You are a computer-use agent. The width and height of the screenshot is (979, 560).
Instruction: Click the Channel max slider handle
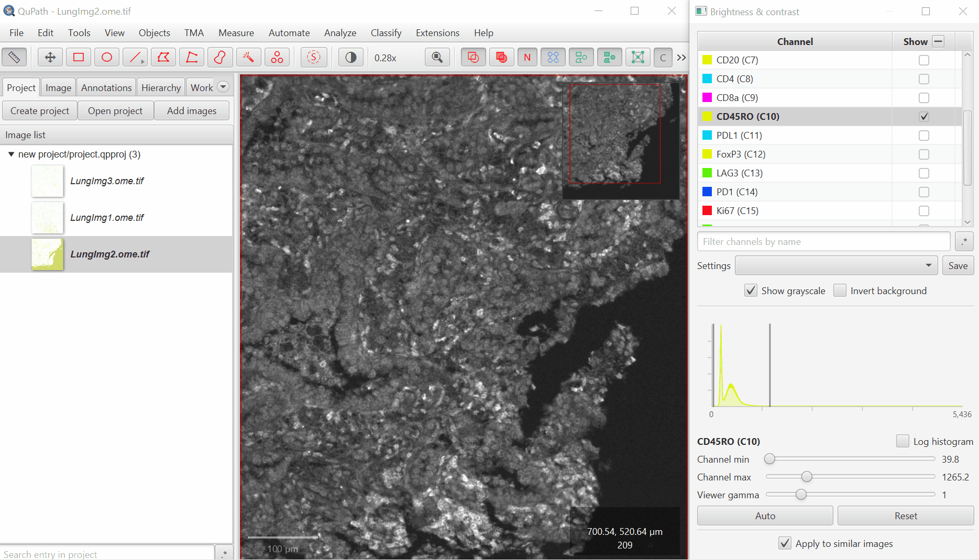click(807, 477)
